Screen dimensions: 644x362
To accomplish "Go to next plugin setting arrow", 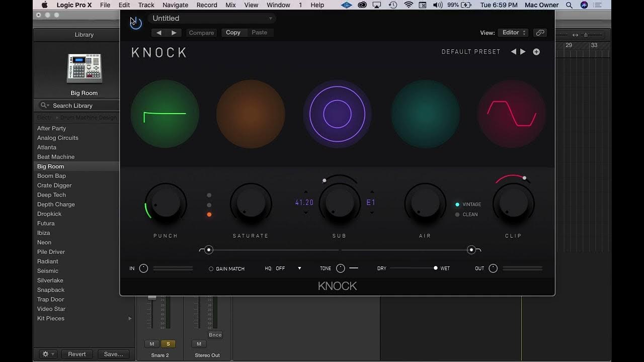I will (174, 33).
